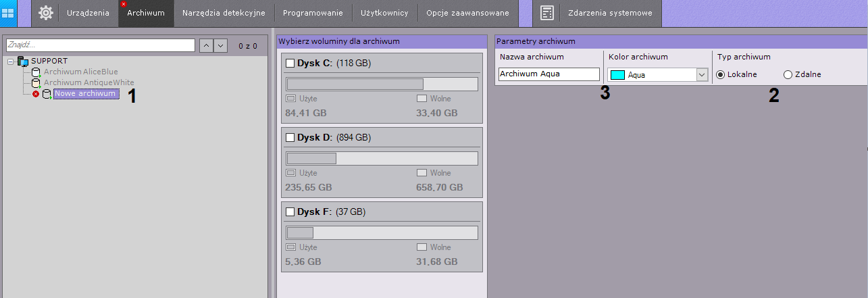
Task: Click the Dysk D usage bar
Action: point(382,158)
